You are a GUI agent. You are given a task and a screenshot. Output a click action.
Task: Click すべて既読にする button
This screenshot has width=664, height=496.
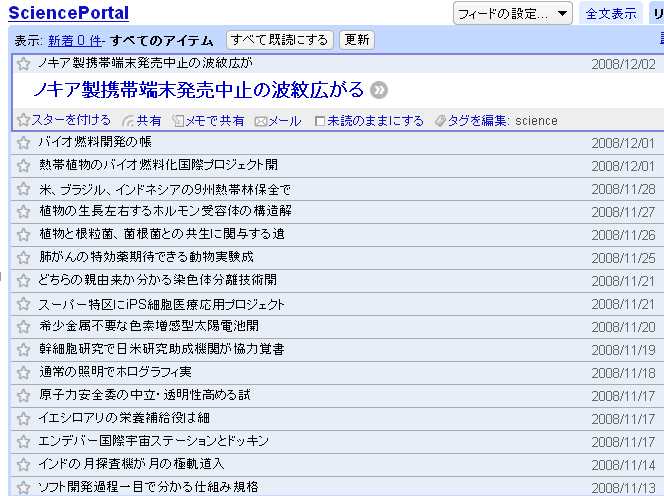[280, 40]
